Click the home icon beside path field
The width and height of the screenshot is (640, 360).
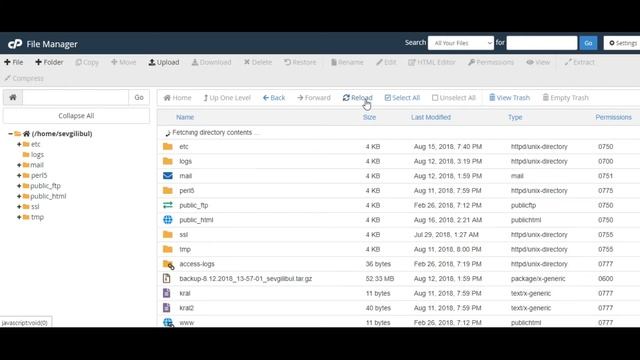(13, 98)
